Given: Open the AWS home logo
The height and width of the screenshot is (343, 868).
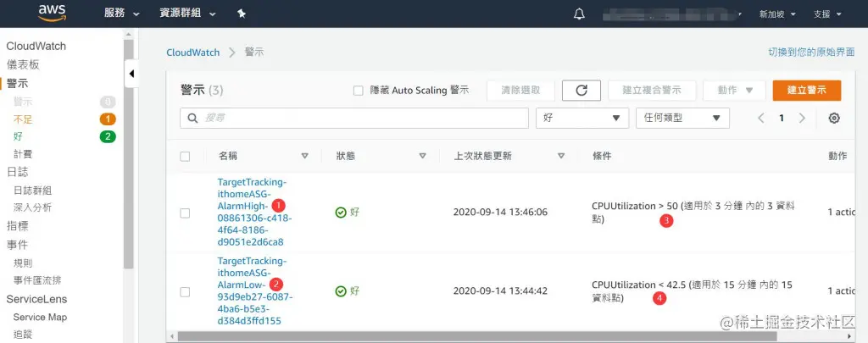Looking at the screenshot, I should 52,14.
